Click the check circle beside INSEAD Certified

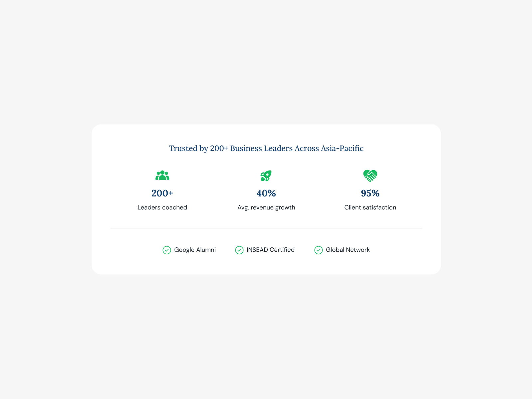click(x=239, y=250)
